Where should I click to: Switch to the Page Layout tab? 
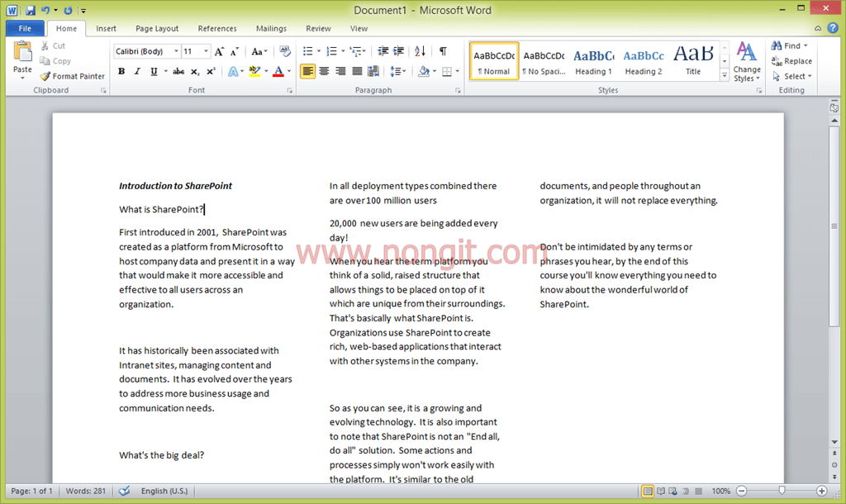coord(157,28)
